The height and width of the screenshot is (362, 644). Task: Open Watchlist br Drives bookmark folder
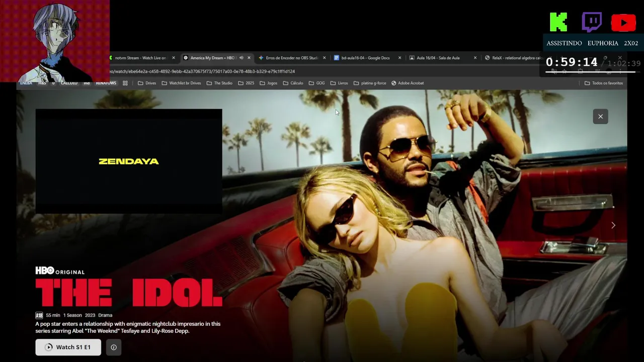click(181, 83)
